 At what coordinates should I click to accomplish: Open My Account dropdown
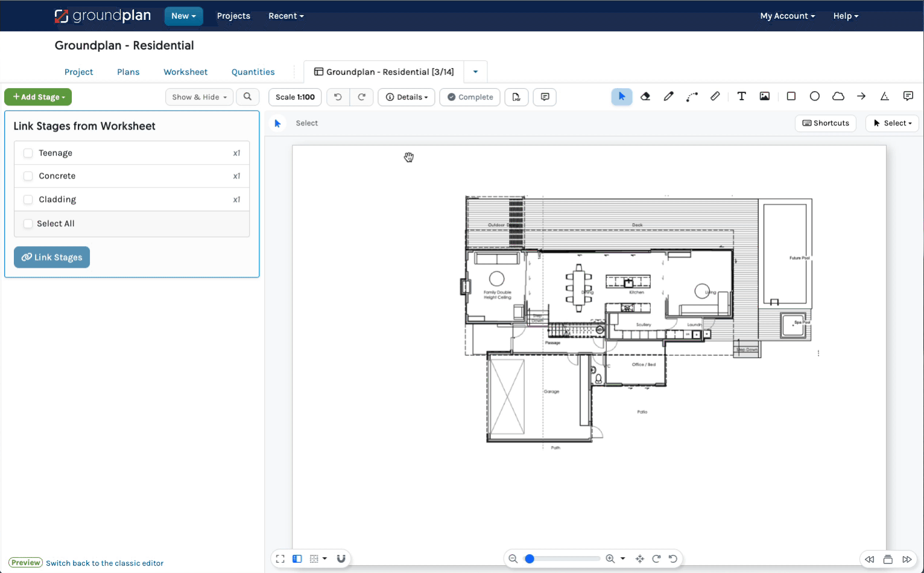787,16
